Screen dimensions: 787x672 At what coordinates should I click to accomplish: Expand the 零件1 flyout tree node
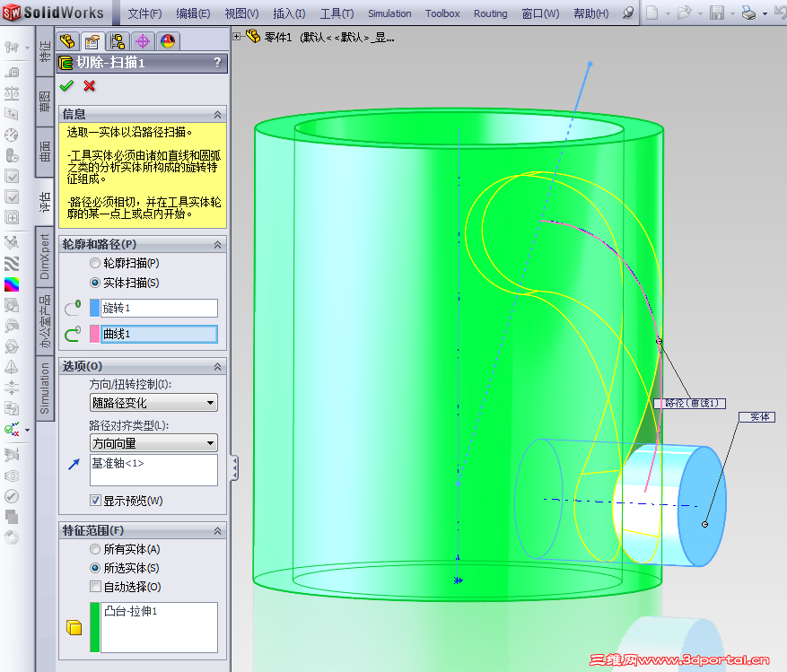pyautogui.click(x=237, y=36)
